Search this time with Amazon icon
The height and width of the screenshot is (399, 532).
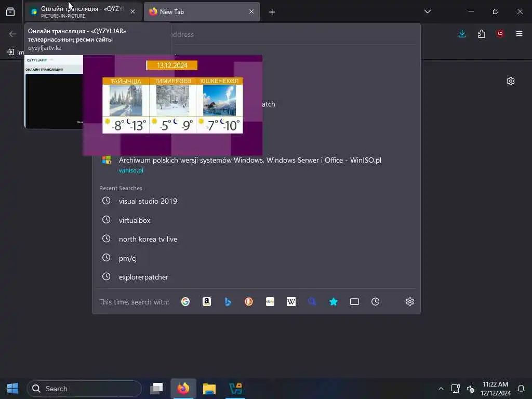click(207, 302)
